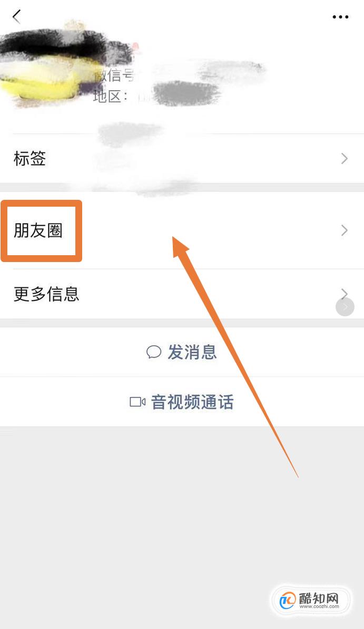Start a call via 音视频通话
The width and height of the screenshot is (364, 629).
[182, 402]
